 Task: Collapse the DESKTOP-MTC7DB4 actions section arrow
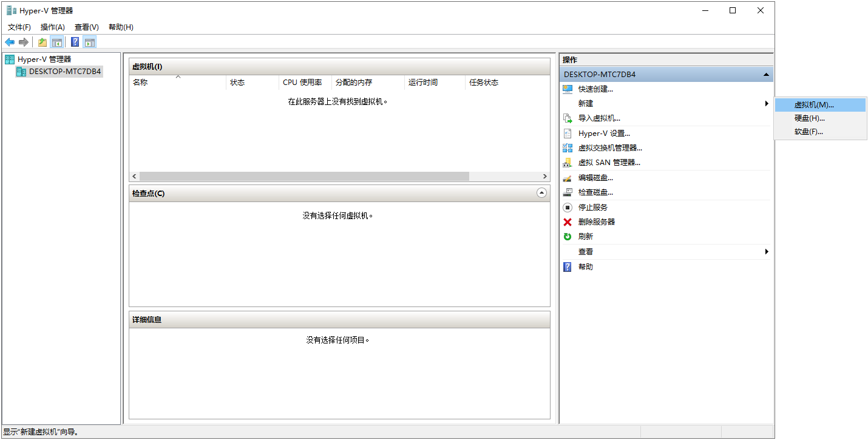[x=766, y=75]
